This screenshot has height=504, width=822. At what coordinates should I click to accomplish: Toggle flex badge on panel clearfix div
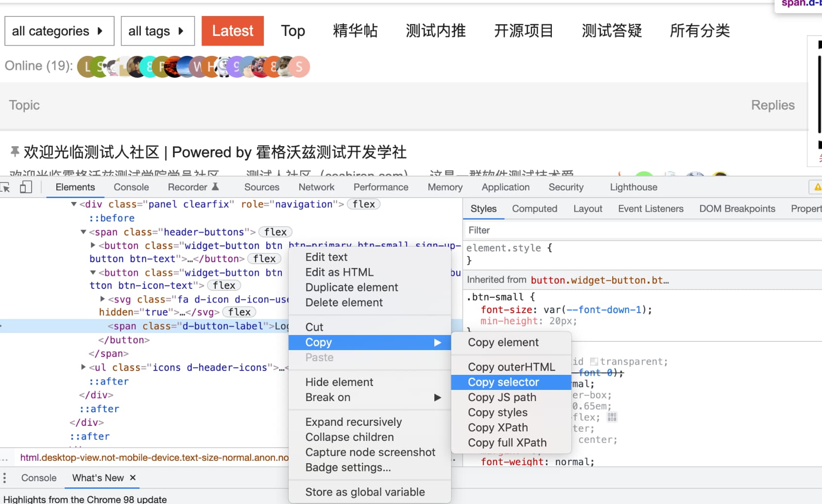click(363, 204)
